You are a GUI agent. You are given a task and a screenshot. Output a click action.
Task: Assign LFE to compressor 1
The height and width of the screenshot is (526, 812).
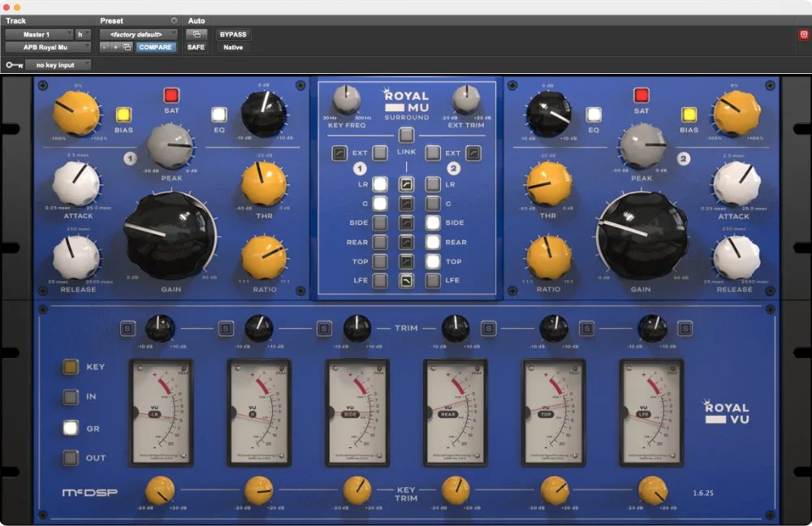click(380, 280)
